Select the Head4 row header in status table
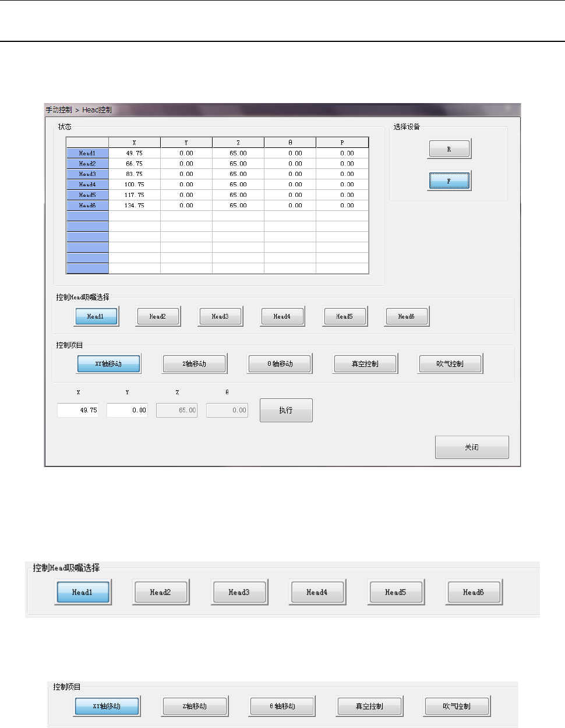The height and width of the screenshot is (728, 565). tap(87, 185)
